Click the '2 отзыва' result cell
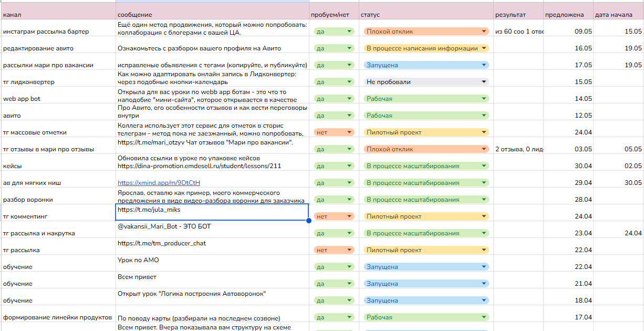Image resolution: width=644 pixels, height=331 pixels. click(x=518, y=149)
